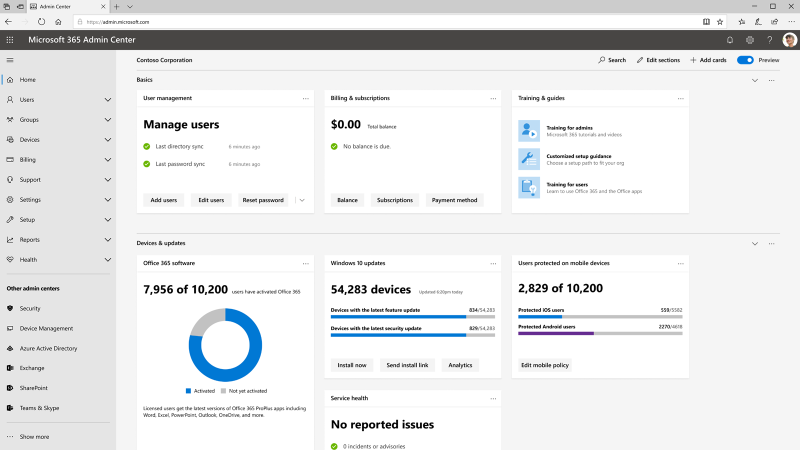
Task: Click the Edit users button
Action: pyautogui.click(x=211, y=200)
